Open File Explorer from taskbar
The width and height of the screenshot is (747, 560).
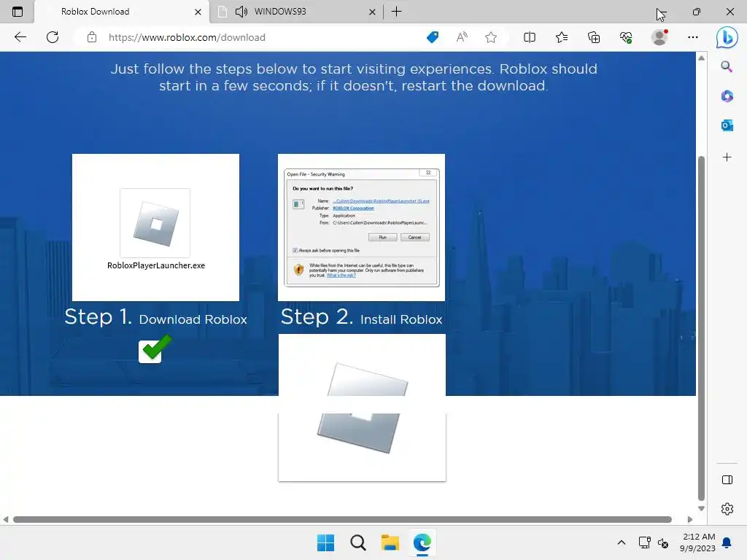pyautogui.click(x=390, y=542)
